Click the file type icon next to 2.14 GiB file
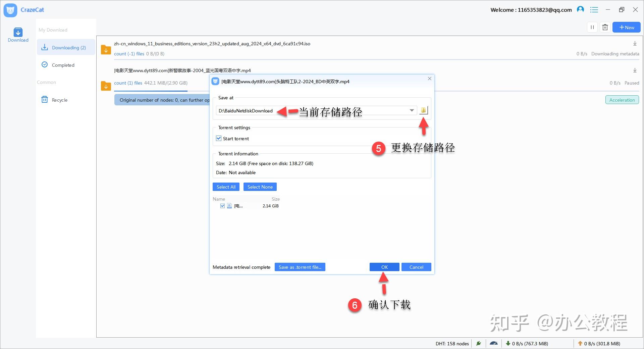 pyautogui.click(x=229, y=206)
